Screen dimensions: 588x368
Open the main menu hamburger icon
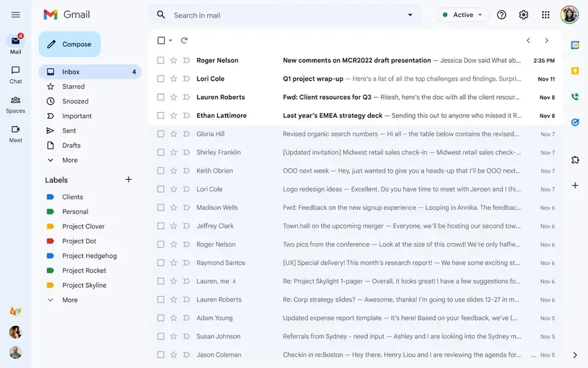click(15, 15)
